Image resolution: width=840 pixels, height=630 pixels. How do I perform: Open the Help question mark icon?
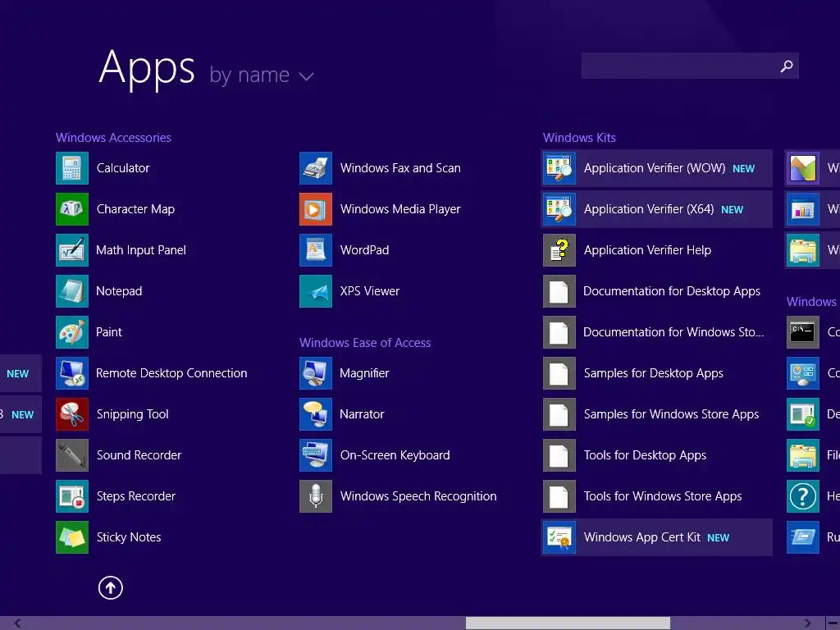click(x=802, y=496)
